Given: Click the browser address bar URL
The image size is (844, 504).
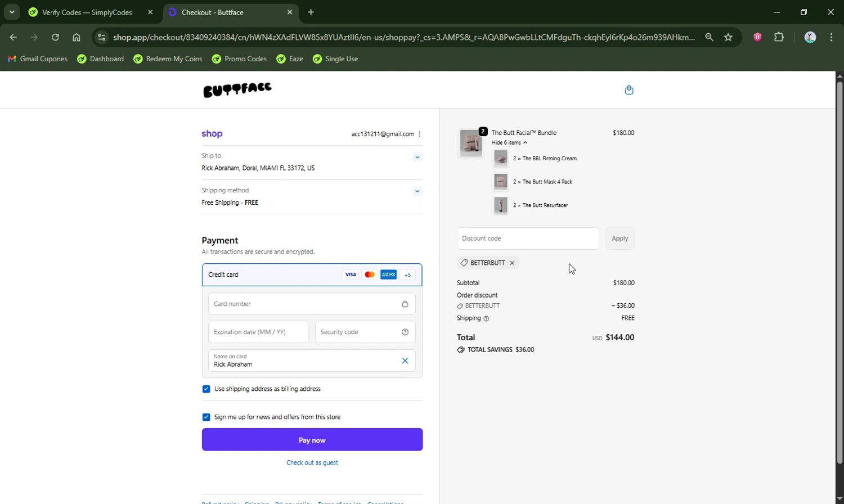Looking at the screenshot, I should 404,37.
